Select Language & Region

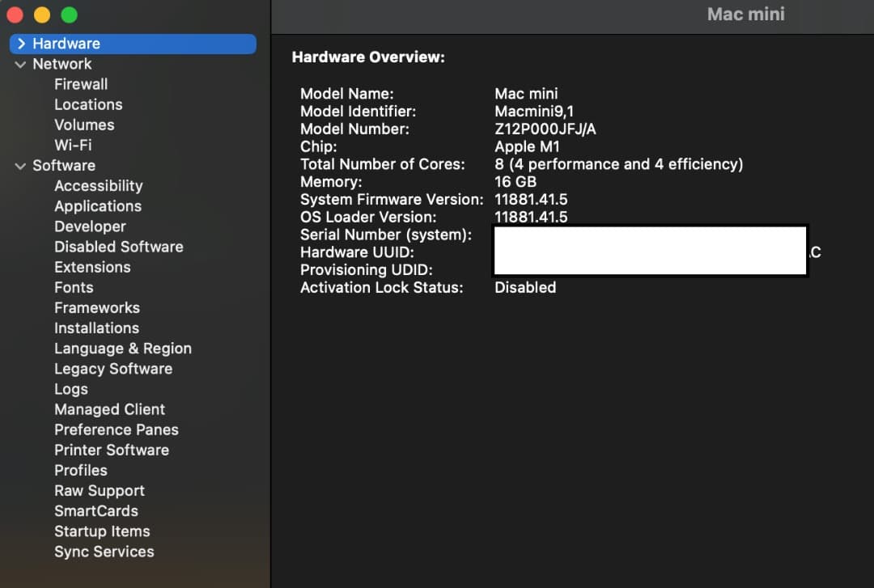123,349
